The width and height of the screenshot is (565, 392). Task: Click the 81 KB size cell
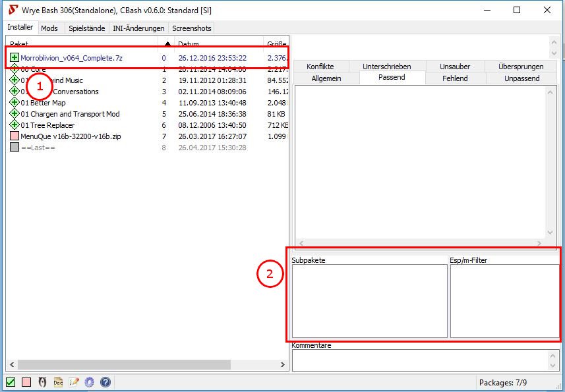tap(276, 114)
